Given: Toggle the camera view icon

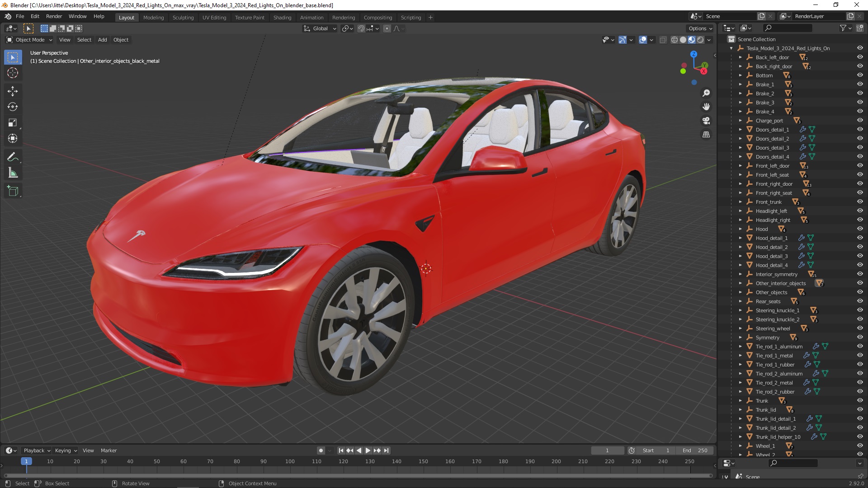Looking at the screenshot, I should (706, 121).
